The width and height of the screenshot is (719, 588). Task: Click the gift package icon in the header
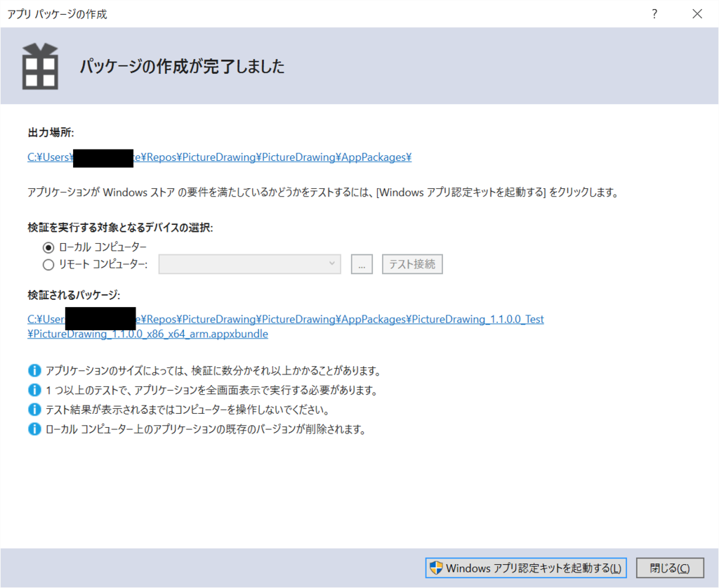[x=40, y=67]
